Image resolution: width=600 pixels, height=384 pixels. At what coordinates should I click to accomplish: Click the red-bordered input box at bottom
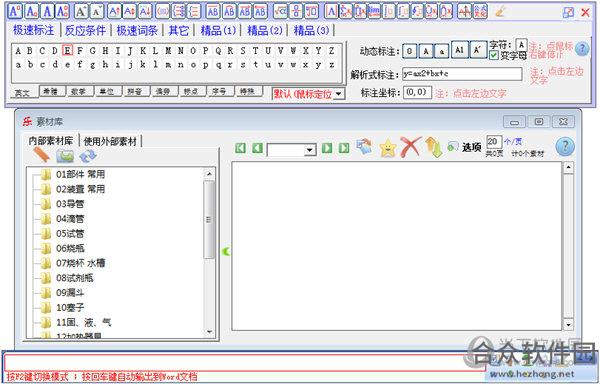(x=245, y=362)
